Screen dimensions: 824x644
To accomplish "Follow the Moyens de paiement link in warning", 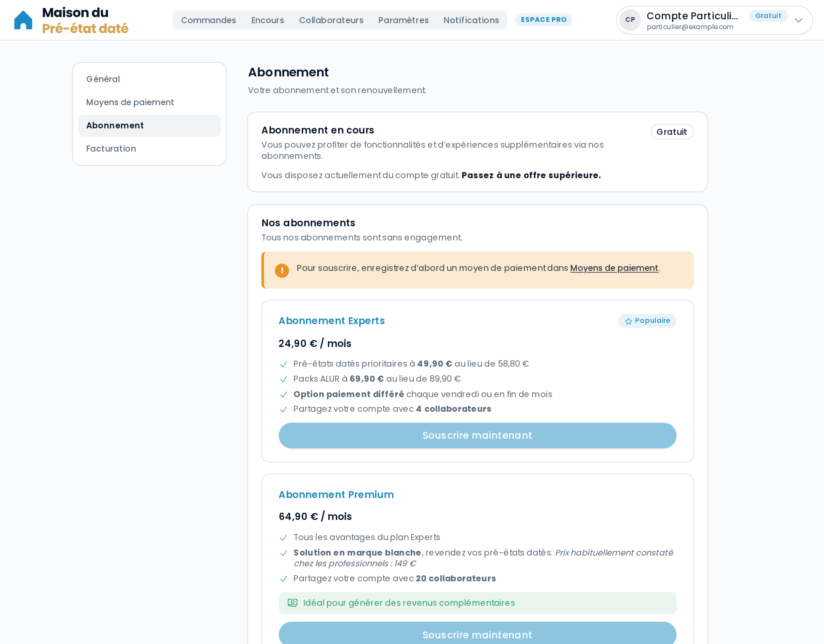I will [x=614, y=268].
